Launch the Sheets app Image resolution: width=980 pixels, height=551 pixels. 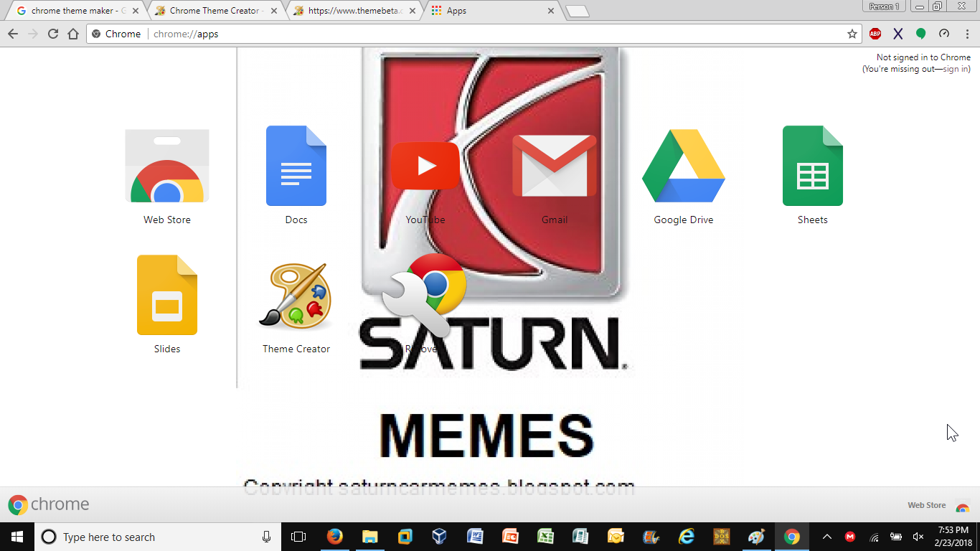click(813, 166)
